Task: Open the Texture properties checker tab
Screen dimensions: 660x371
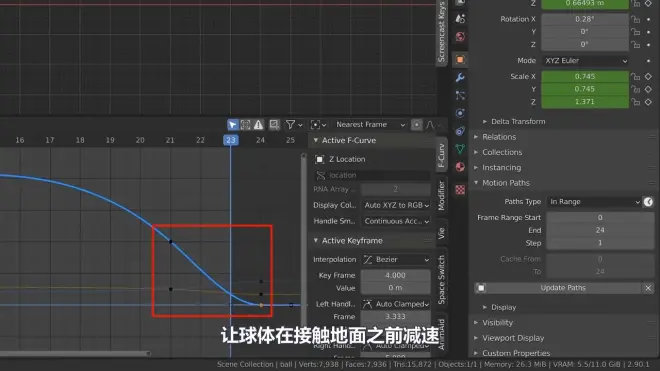Action: pyautogui.click(x=460, y=190)
